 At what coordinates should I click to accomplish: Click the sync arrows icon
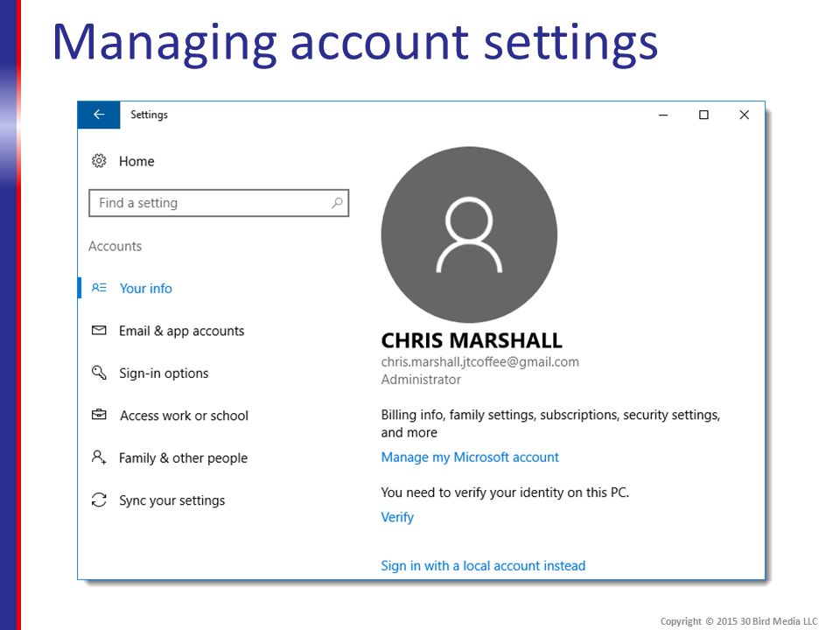point(99,500)
